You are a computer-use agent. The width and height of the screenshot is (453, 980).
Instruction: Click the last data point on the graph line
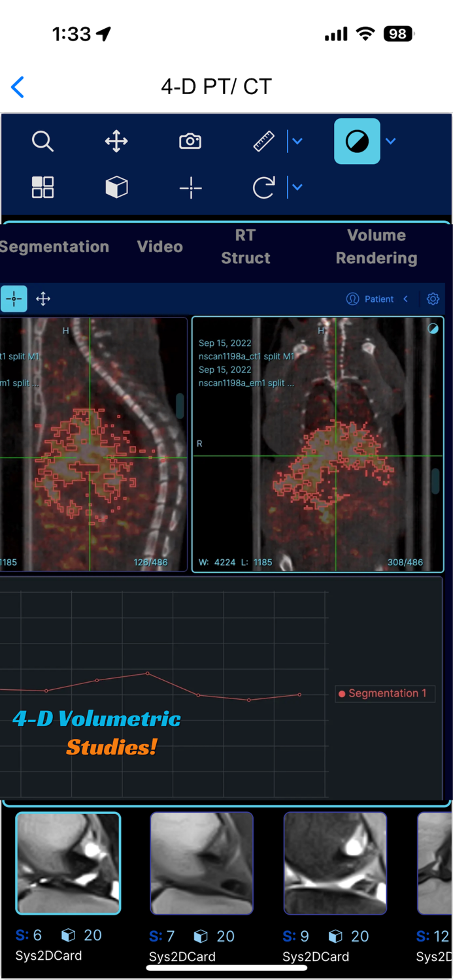coord(300,694)
